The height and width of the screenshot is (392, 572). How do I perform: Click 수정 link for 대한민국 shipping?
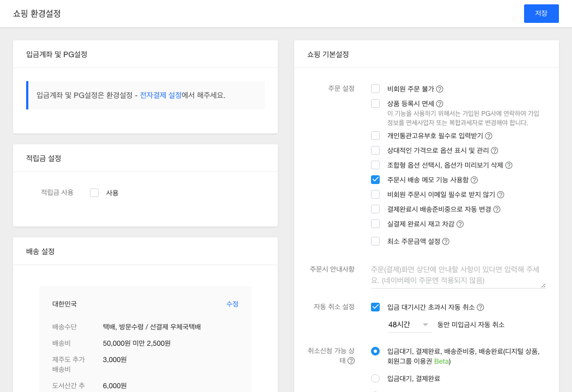(x=233, y=304)
